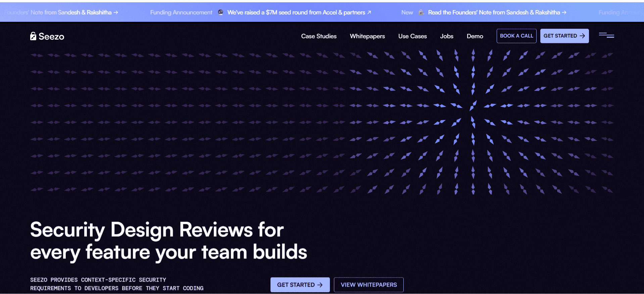Click the Funding Announcement label in banner

(181, 12)
